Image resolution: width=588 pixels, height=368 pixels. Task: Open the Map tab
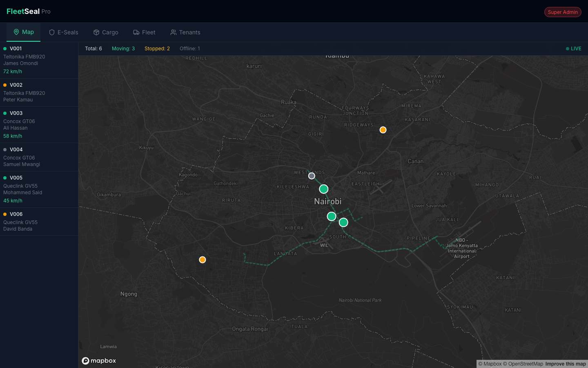[x=23, y=32]
